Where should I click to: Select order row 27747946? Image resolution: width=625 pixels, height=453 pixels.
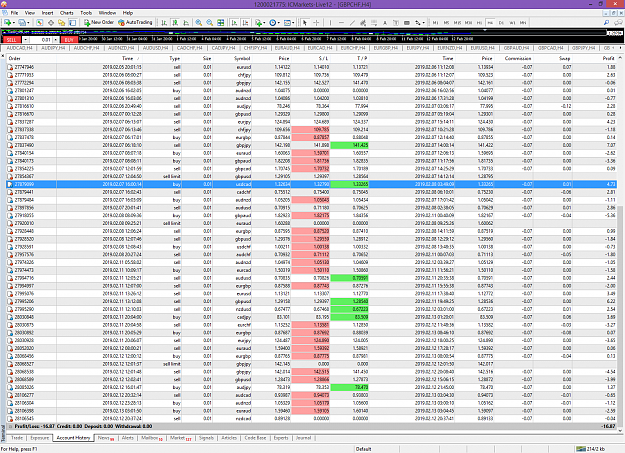click(311, 67)
